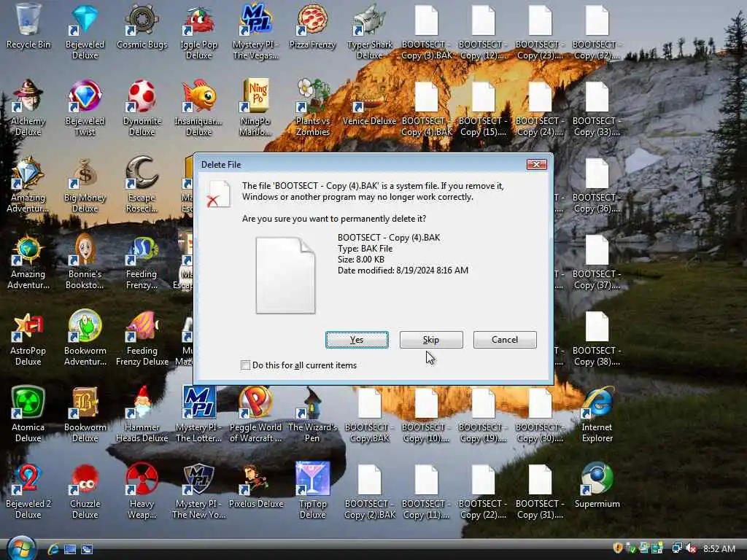Select Mystery PI The New York shortcut
Screen dimensions: 747x560
[x=198, y=491]
